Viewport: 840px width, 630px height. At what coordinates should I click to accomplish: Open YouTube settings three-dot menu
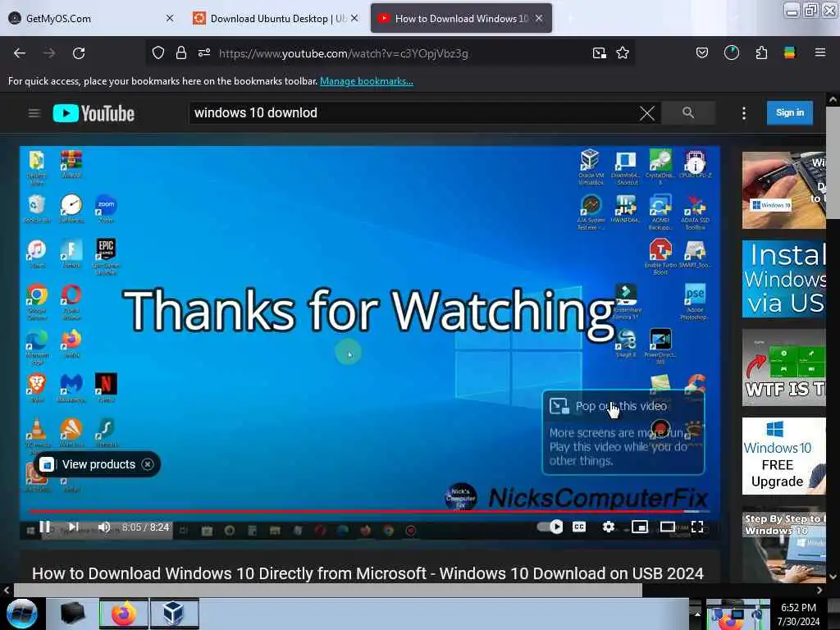click(x=743, y=113)
